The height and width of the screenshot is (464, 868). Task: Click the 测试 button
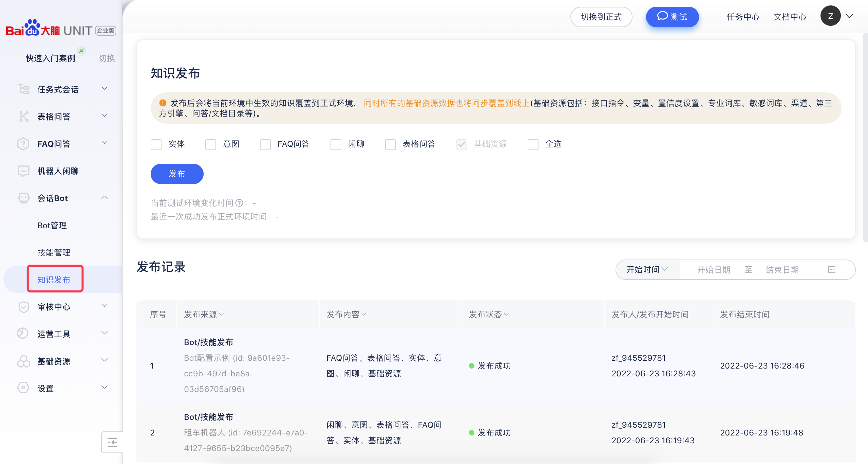point(672,17)
